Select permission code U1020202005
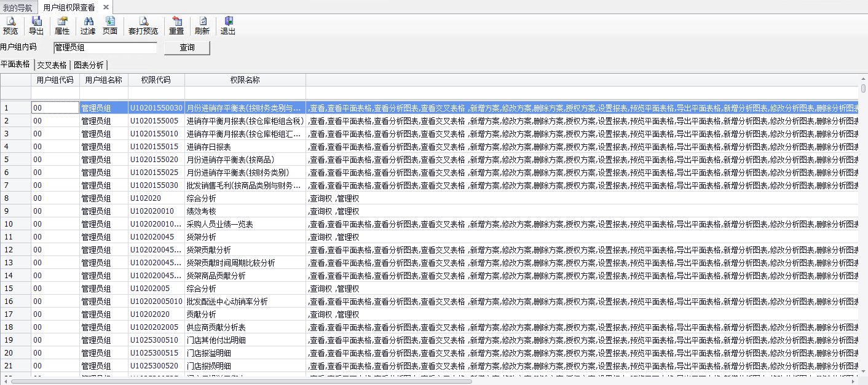This screenshot has height=385, width=868. click(156, 327)
